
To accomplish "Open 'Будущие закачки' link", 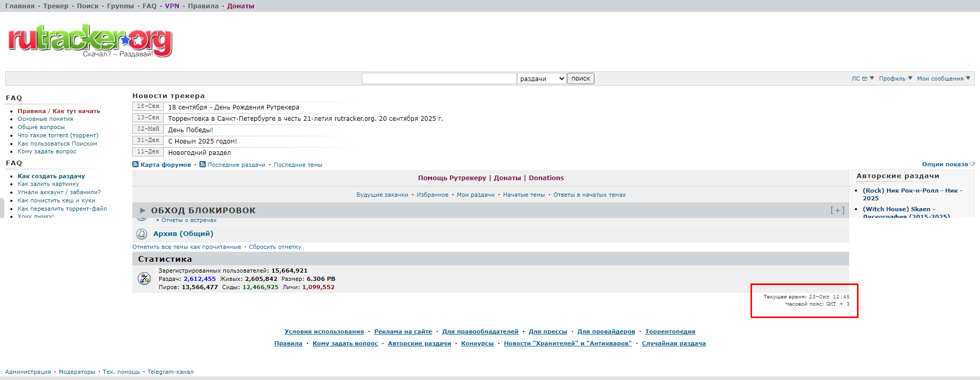I will coord(382,195).
